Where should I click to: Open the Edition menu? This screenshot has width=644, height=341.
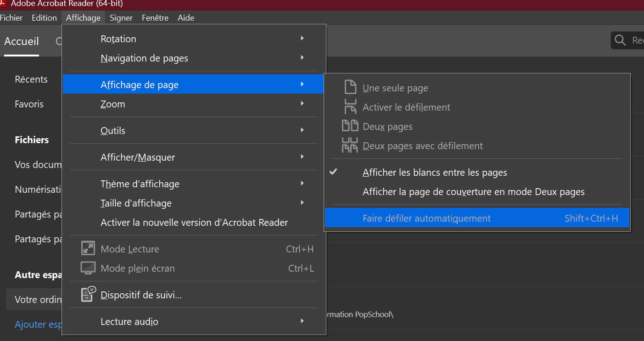pos(44,18)
